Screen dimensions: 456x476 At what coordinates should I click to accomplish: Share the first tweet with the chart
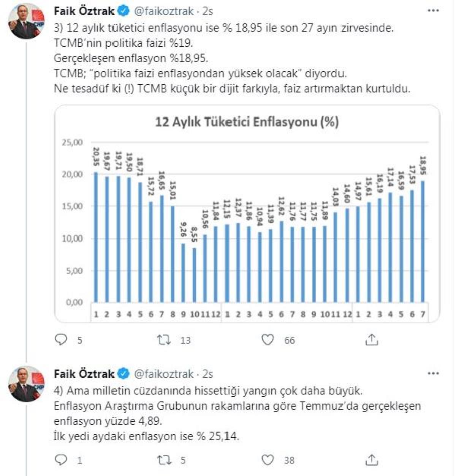tap(371, 340)
